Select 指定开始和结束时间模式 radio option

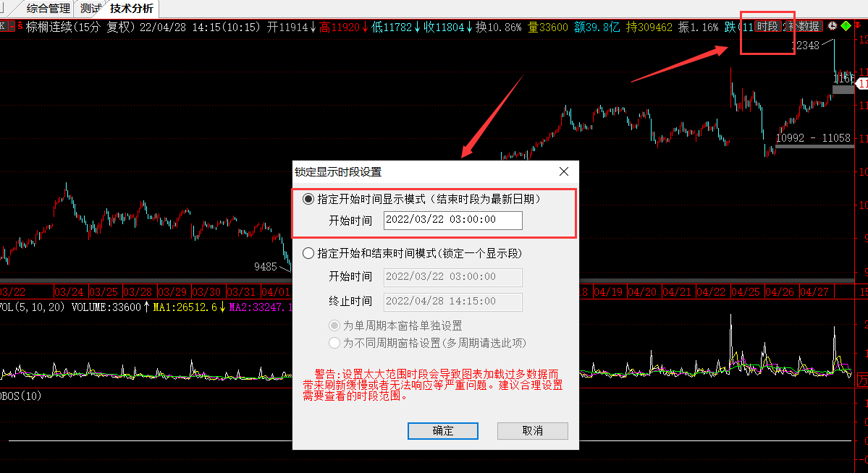coord(308,253)
